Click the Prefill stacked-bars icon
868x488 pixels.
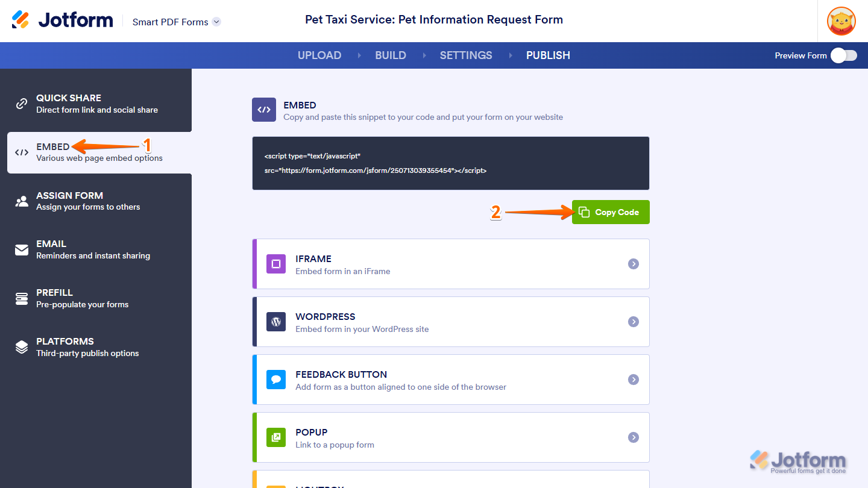[22, 298]
